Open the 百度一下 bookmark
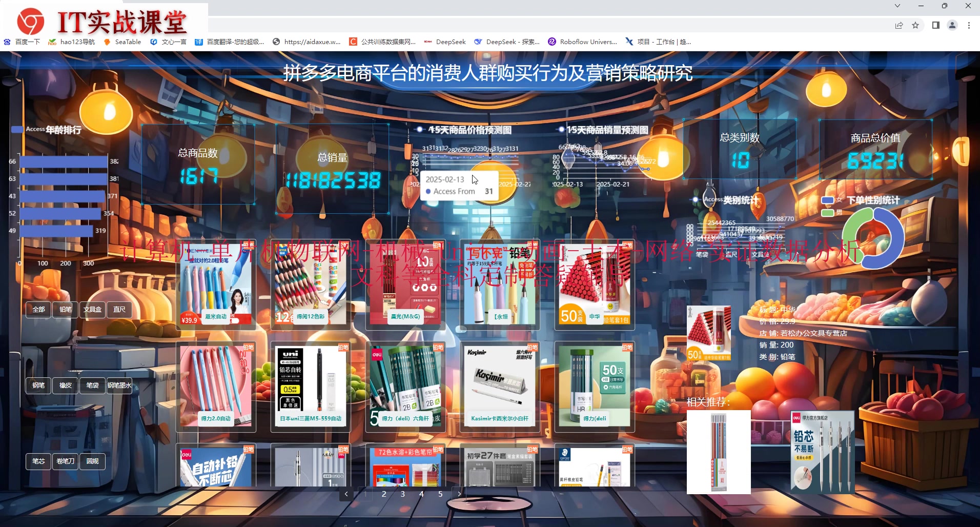 pos(22,42)
